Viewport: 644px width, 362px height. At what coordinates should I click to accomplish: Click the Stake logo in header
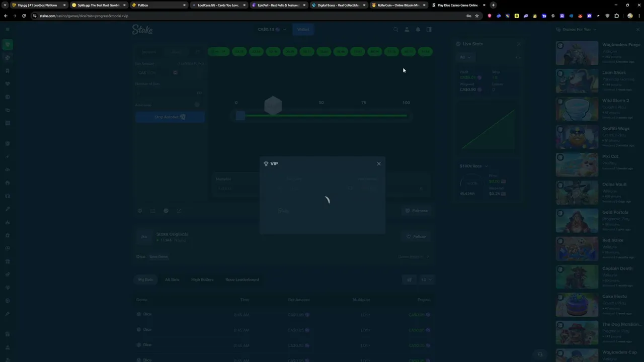point(142,30)
